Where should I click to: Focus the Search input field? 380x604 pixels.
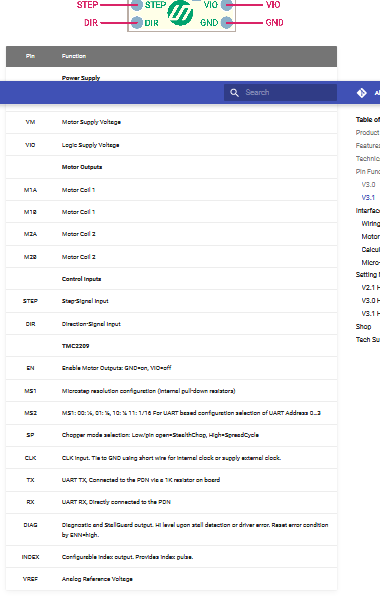(280, 92)
